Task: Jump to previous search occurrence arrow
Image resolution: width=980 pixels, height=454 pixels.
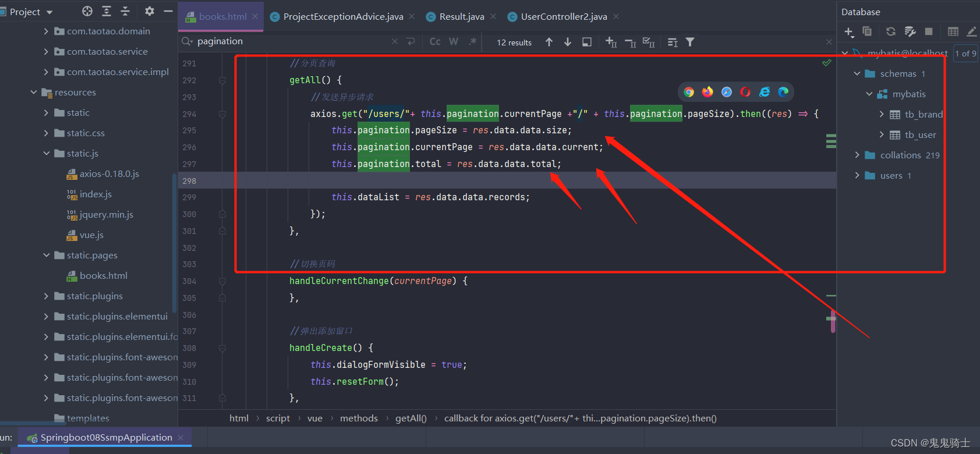Action: click(549, 42)
